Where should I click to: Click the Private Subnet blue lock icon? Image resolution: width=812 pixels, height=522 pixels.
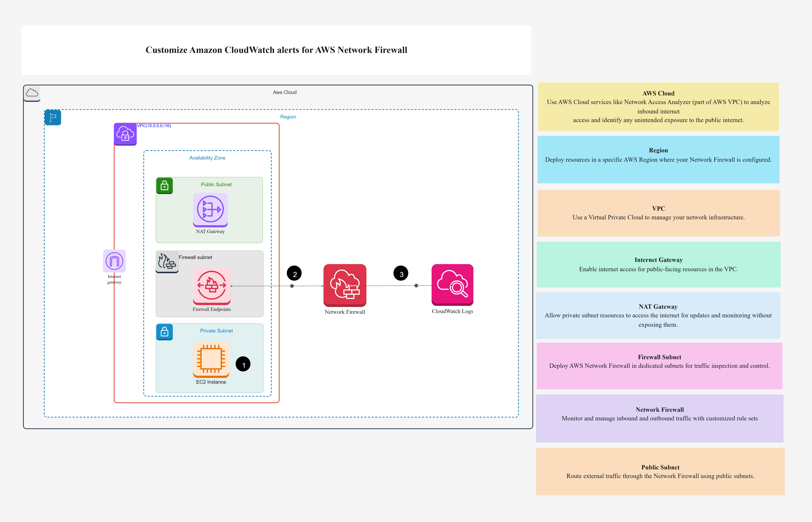pyautogui.click(x=164, y=332)
